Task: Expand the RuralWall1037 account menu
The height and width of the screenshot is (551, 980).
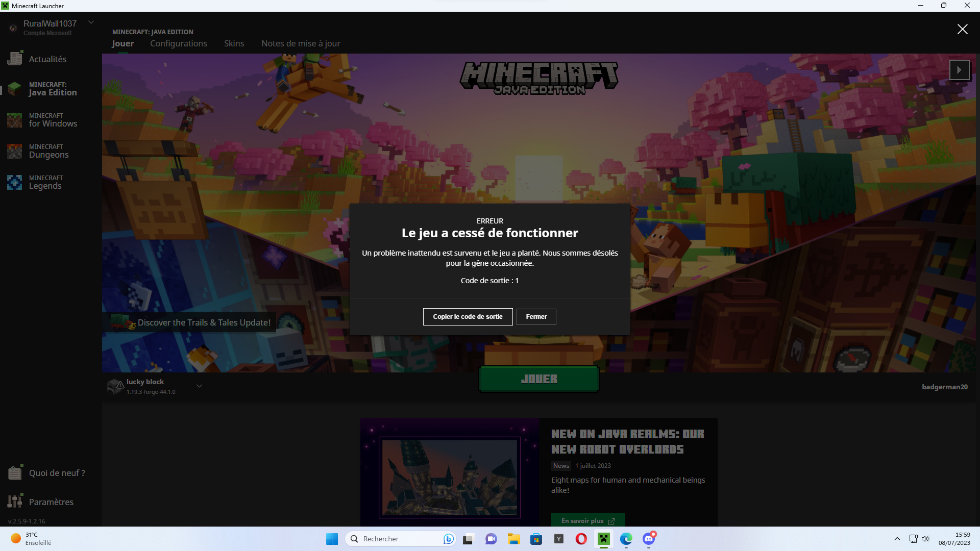Action: pyautogui.click(x=91, y=22)
